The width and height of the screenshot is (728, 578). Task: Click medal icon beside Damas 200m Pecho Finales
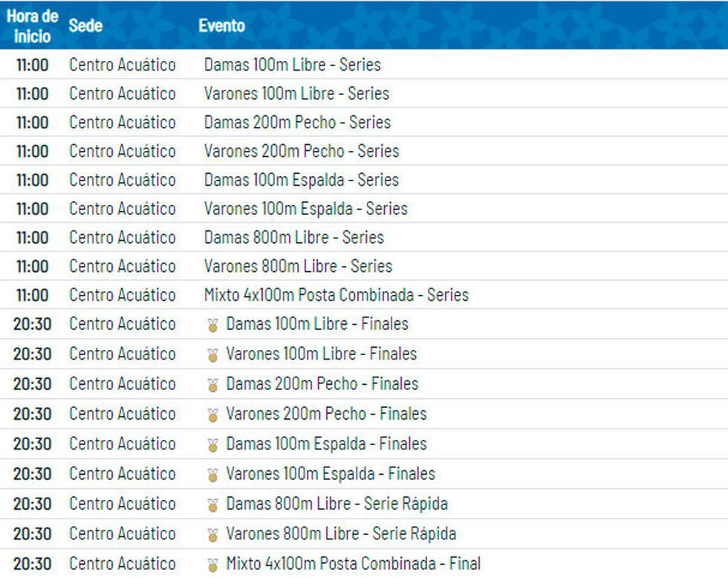point(213,385)
